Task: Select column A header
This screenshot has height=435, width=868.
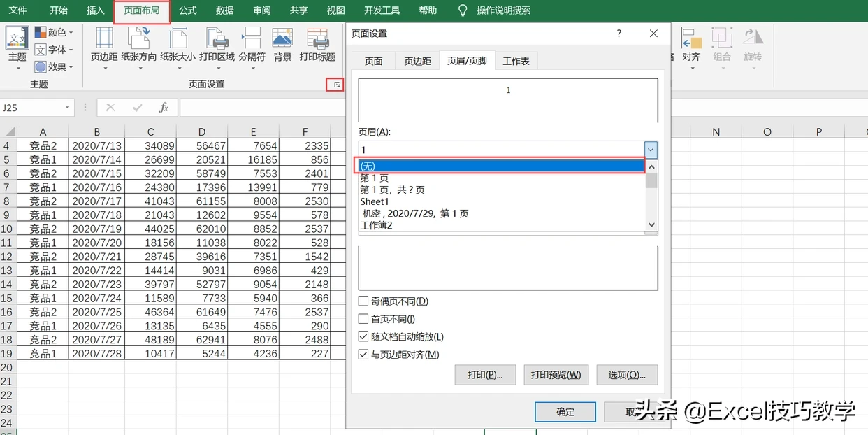Action: [x=43, y=132]
